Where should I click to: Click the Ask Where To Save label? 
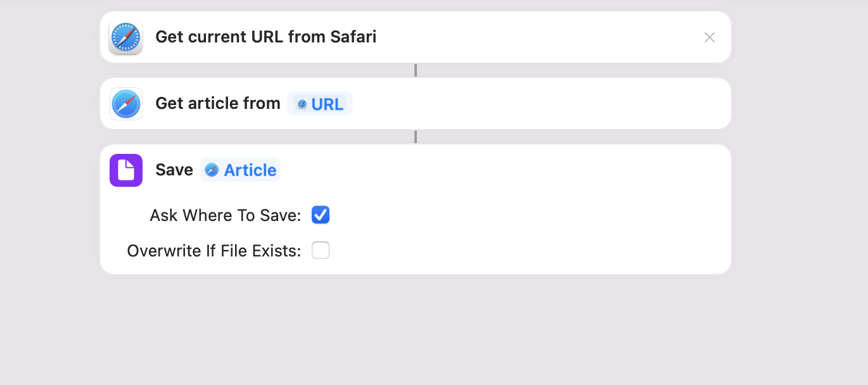pos(225,215)
